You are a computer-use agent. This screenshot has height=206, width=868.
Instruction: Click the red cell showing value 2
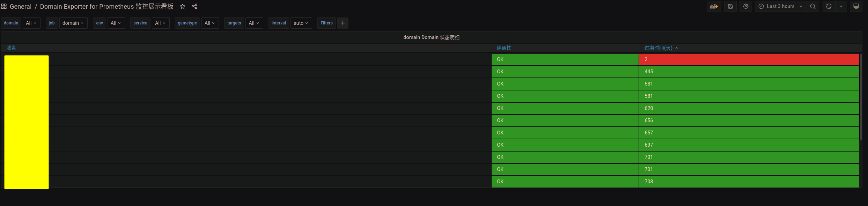click(x=749, y=59)
